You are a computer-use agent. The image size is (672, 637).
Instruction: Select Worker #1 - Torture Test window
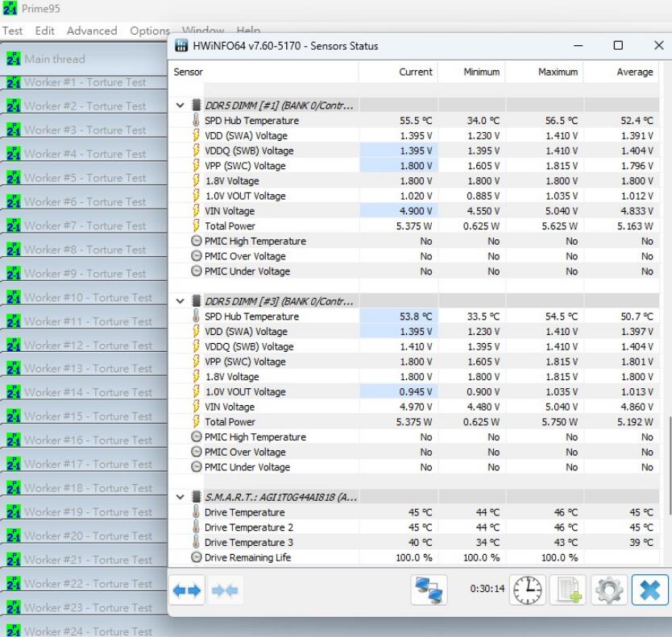[85, 82]
